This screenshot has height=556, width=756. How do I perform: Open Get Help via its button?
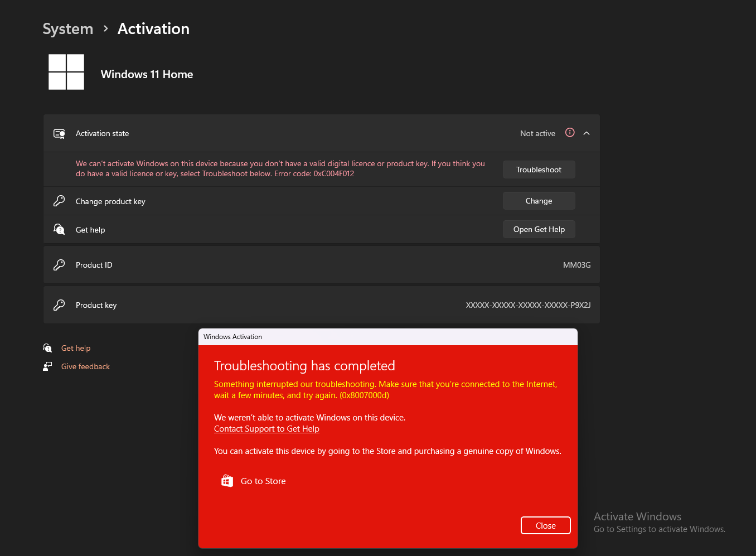coord(539,229)
